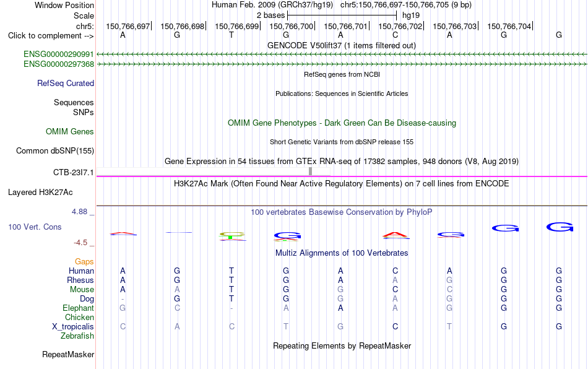Select the X_tropicalis species label

(73, 327)
